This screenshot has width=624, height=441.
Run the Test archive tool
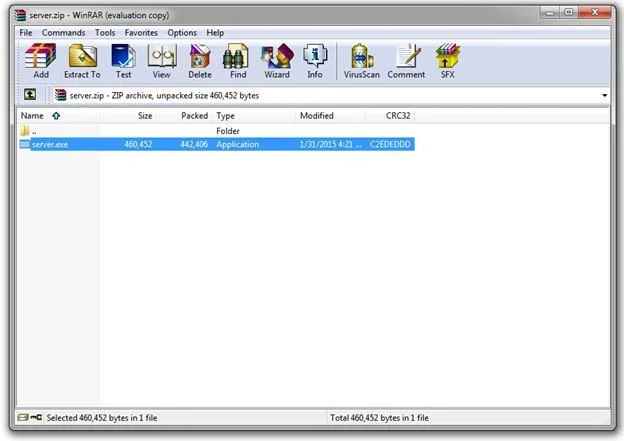[123, 61]
